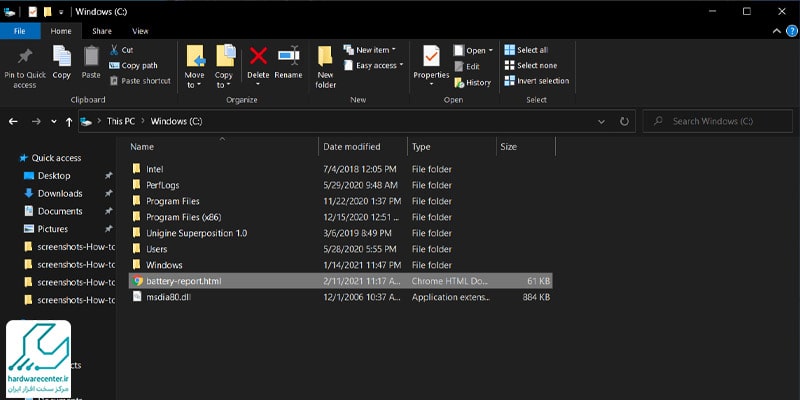Expand the address bar history dropdown
800x400 pixels.
[x=602, y=121]
